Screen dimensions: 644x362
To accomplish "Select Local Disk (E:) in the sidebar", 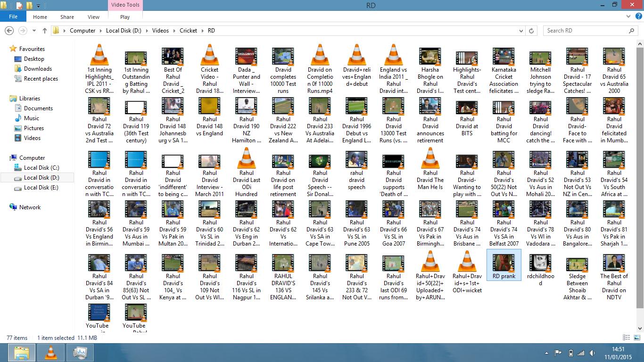I will tap(41, 188).
